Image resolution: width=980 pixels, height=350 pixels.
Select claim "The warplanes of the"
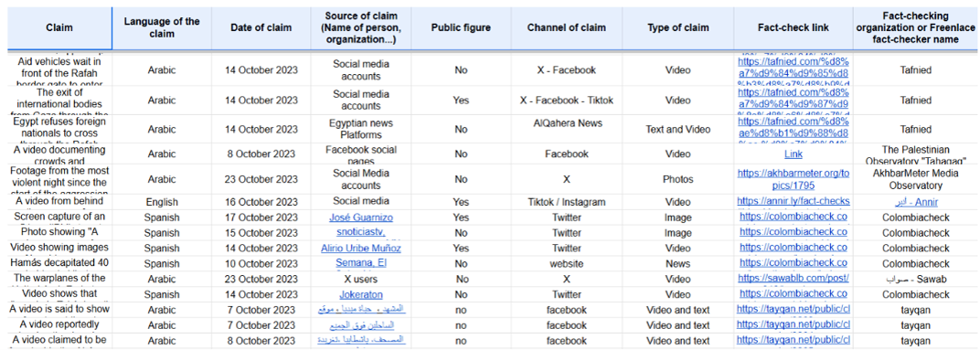point(59,278)
